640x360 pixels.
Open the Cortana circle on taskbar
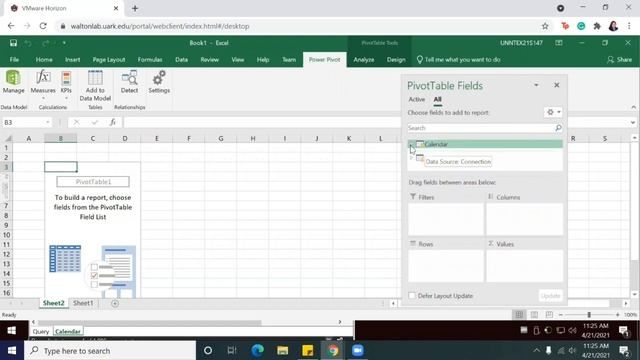click(208, 351)
